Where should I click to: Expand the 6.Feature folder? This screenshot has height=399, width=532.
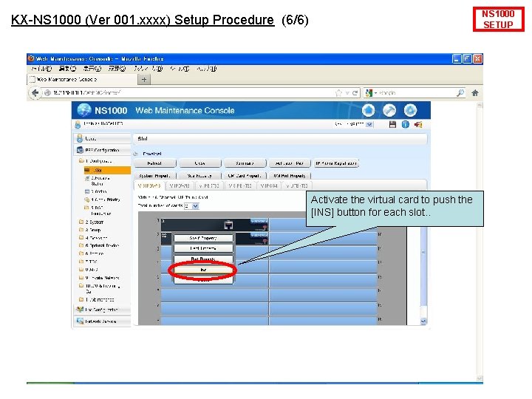pos(92,253)
